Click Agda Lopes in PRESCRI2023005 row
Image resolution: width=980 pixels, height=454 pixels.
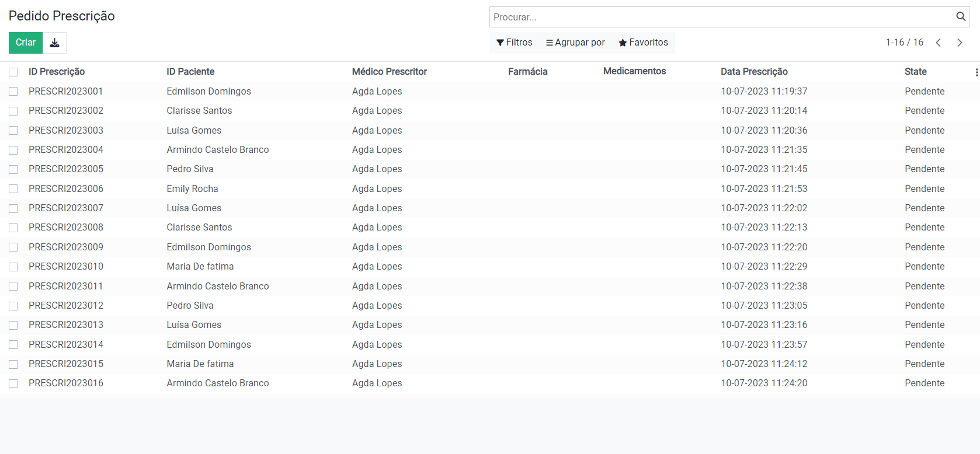[377, 169]
